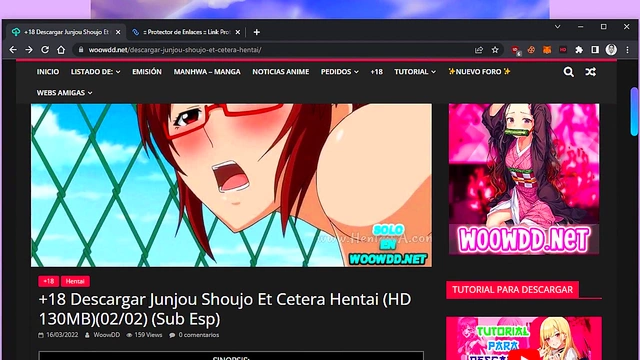Bookmark this page with the star icon
The image size is (640, 360).
495,50
